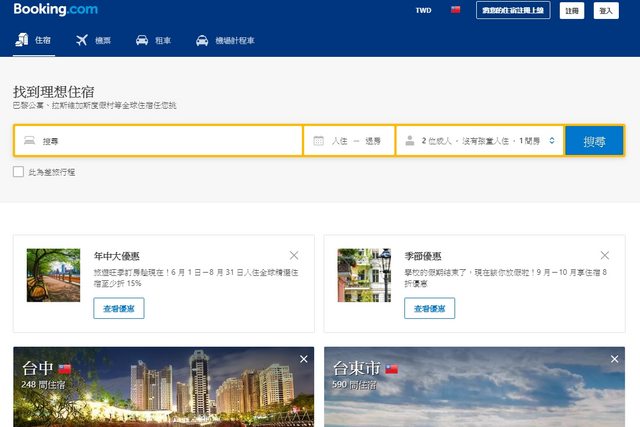Viewport: 640px width, 427px height.
Task: Click the 登入 sign-in button
Action: 606,10
